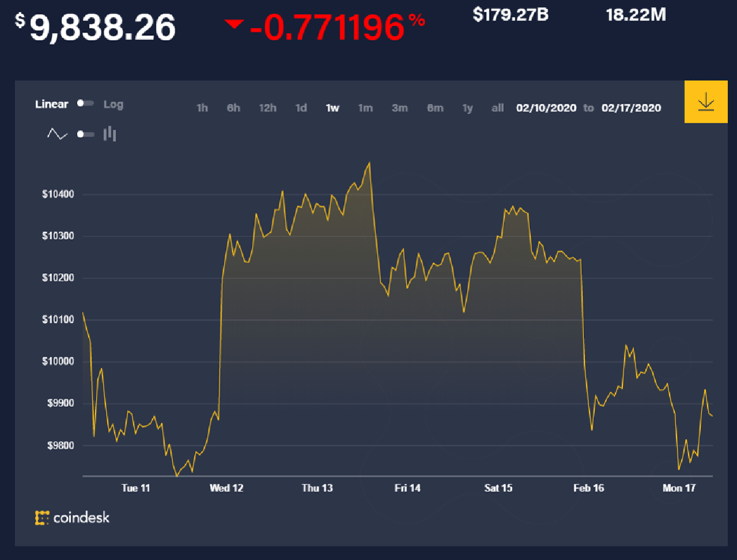Select the 6m time range
Screen dimensions: 737x560
[435, 108]
